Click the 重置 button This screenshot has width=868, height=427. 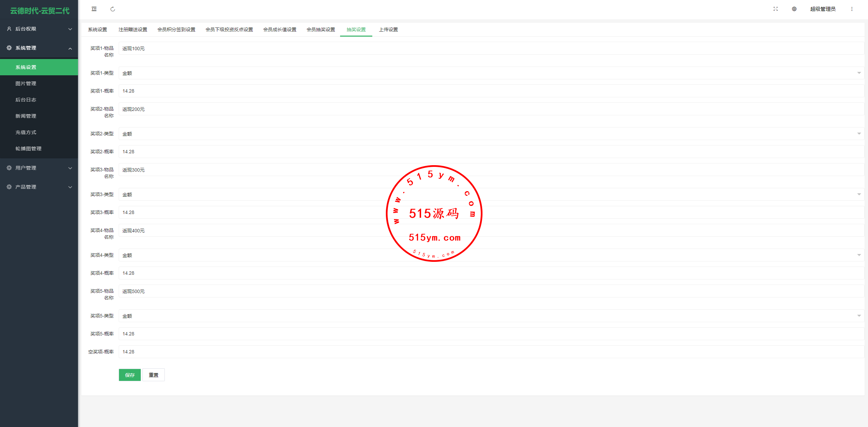click(153, 375)
